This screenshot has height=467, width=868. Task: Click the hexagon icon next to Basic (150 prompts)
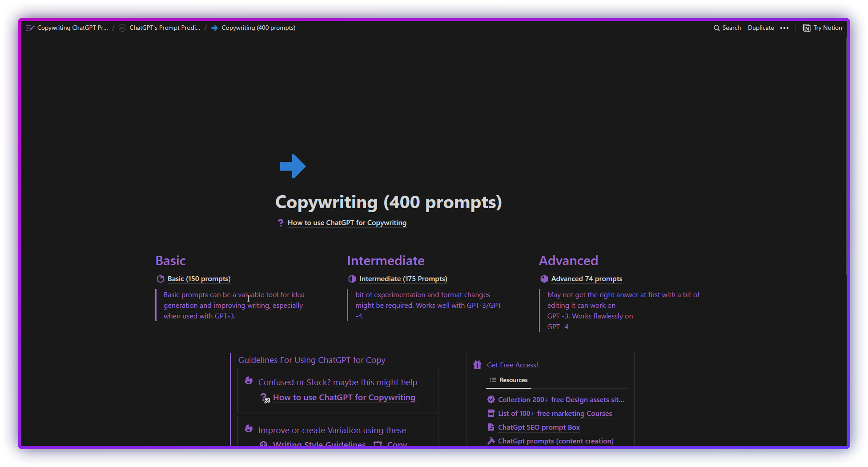(x=161, y=279)
